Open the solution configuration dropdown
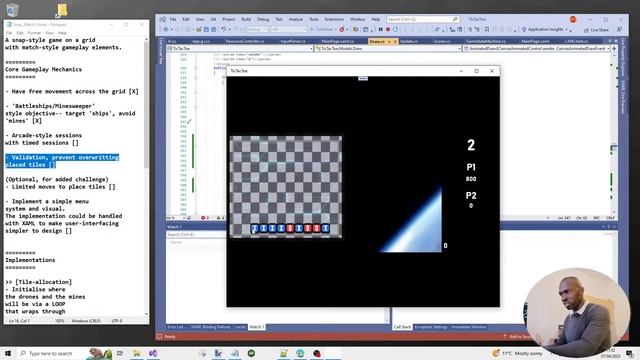The image size is (640, 360). [257, 29]
